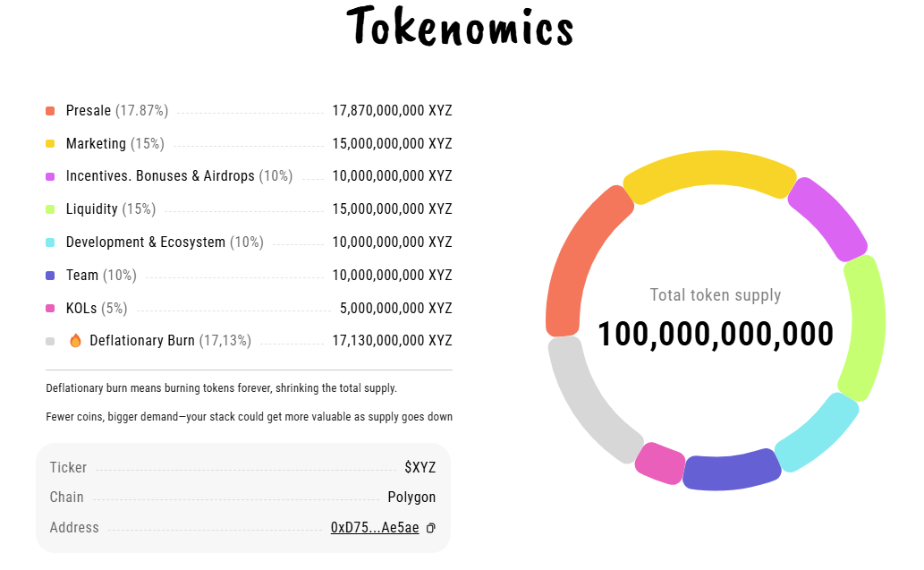Click the pink KOLs legend square
The height and width of the screenshot is (570, 924).
pos(50,309)
